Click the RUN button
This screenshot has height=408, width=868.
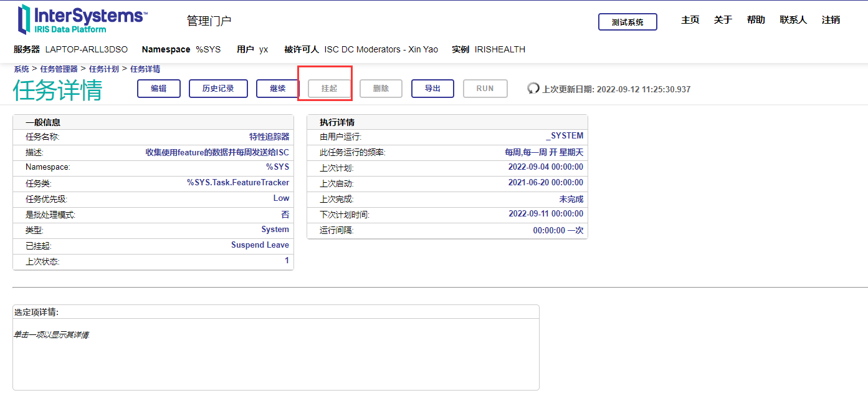(485, 89)
